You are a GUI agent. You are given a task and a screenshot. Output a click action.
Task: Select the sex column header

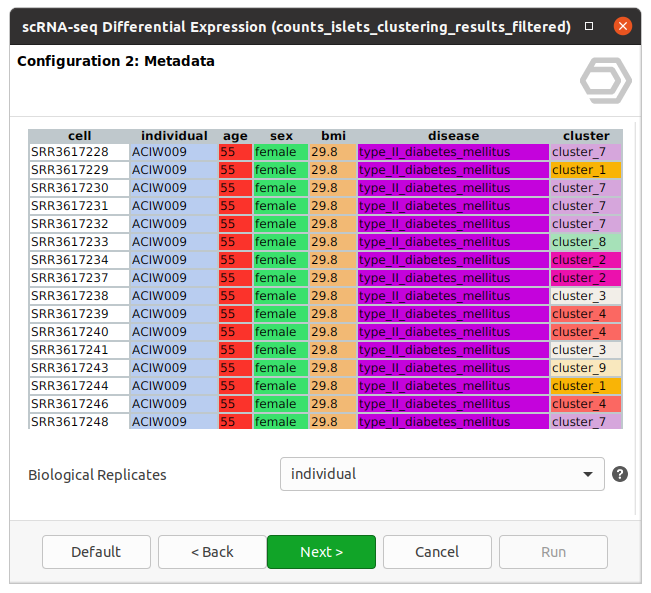(281, 136)
